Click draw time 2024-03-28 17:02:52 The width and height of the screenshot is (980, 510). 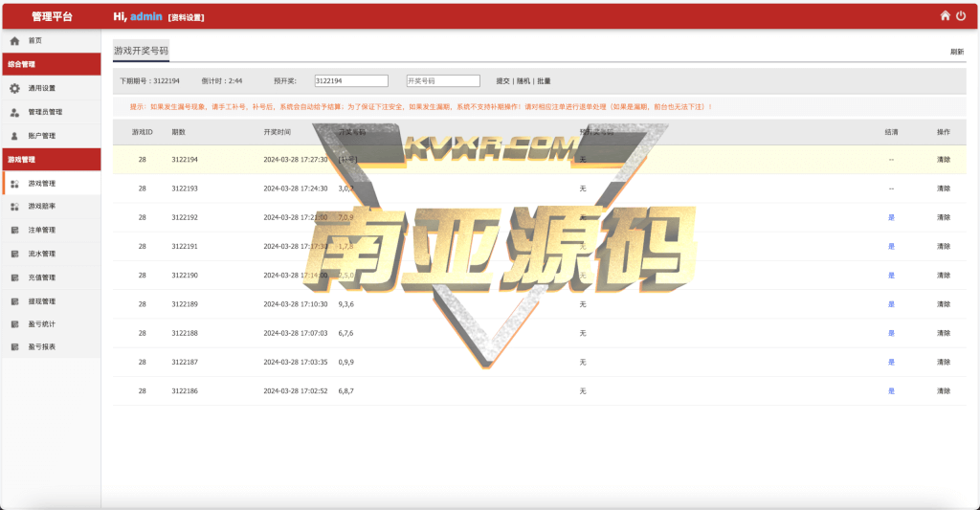(x=296, y=391)
